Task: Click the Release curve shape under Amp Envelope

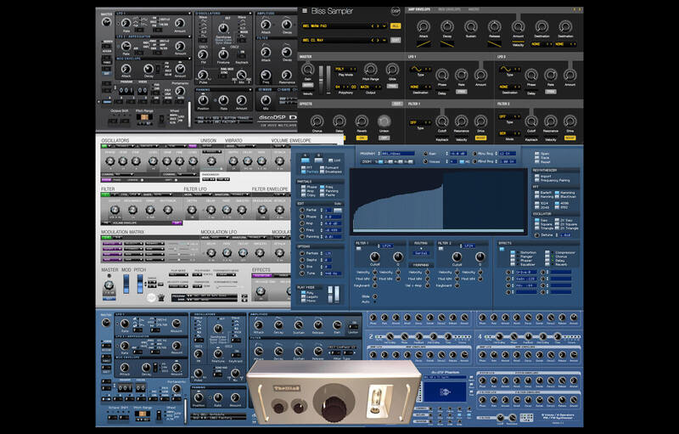Action: click(495, 44)
